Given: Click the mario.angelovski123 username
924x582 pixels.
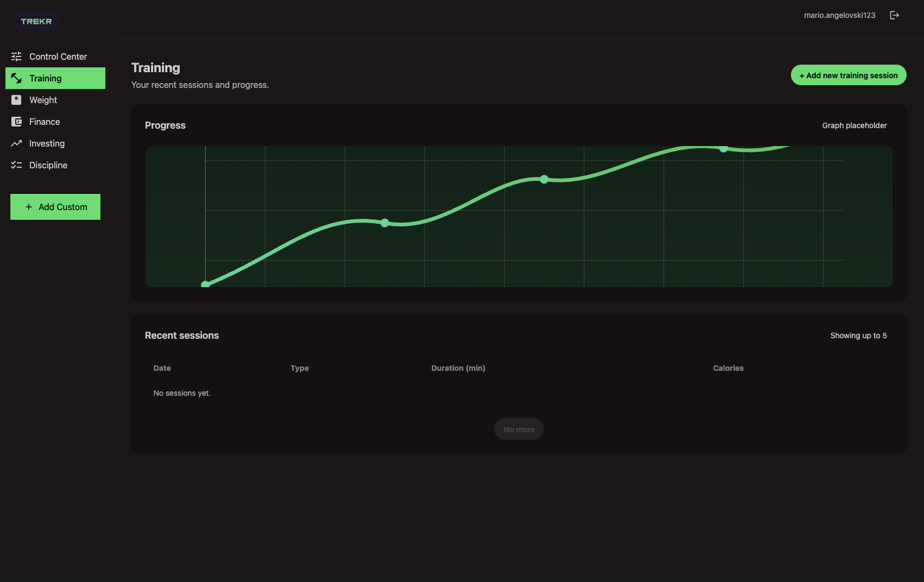Looking at the screenshot, I should point(839,15).
